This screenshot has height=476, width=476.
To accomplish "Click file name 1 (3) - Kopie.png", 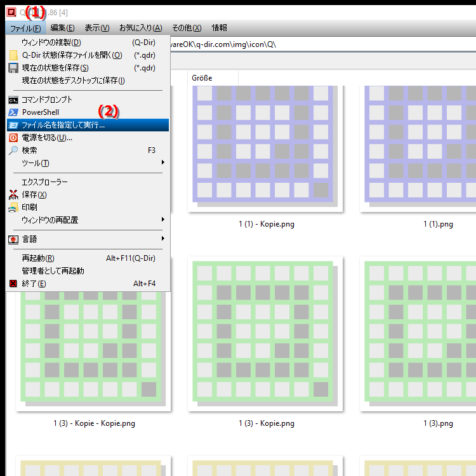I will [x=267, y=423].
